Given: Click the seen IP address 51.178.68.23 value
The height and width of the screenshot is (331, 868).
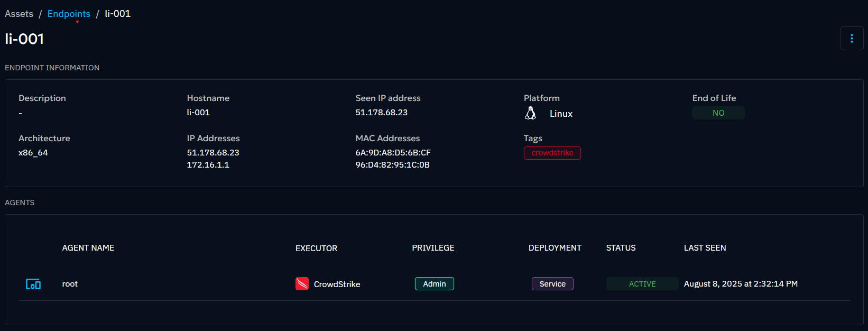Looking at the screenshot, I should pyautogui.click(x=381, y=113).
